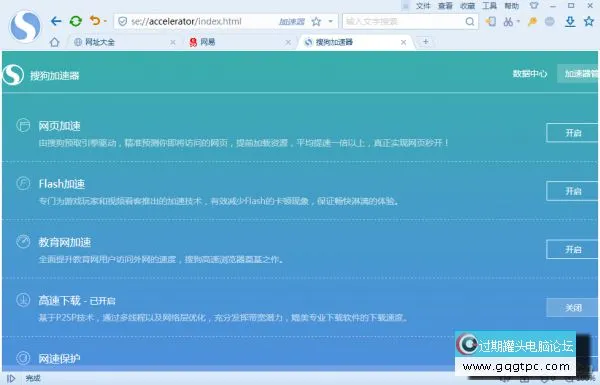
Task: Open the sidebar panel icon beside search box
Action: (491, 21)
